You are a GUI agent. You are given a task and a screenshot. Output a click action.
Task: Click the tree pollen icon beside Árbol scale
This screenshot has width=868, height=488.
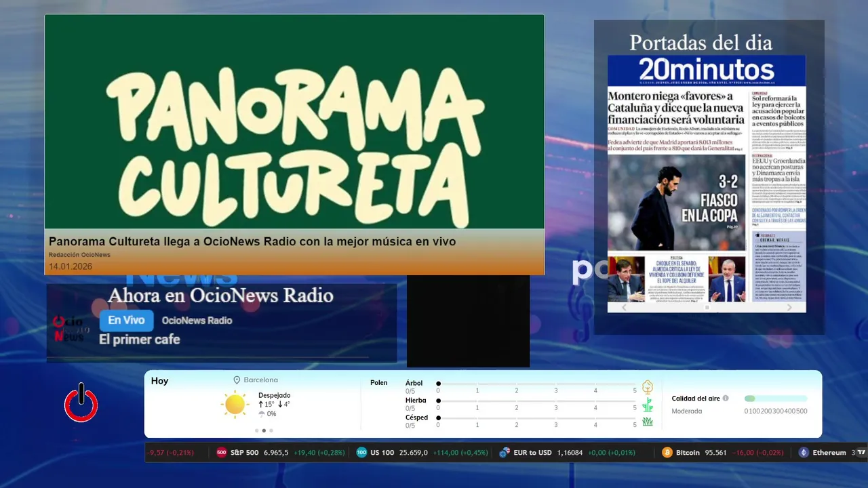[648, 387]
